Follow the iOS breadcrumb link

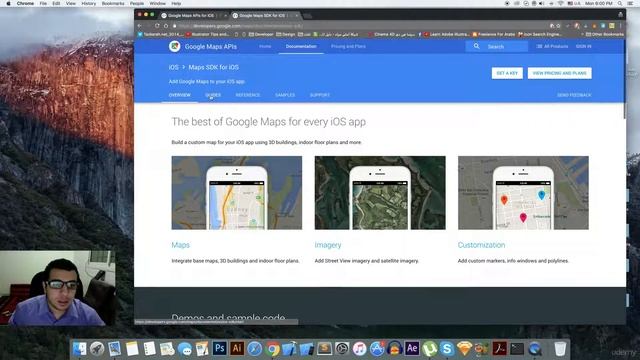point(173,67)
